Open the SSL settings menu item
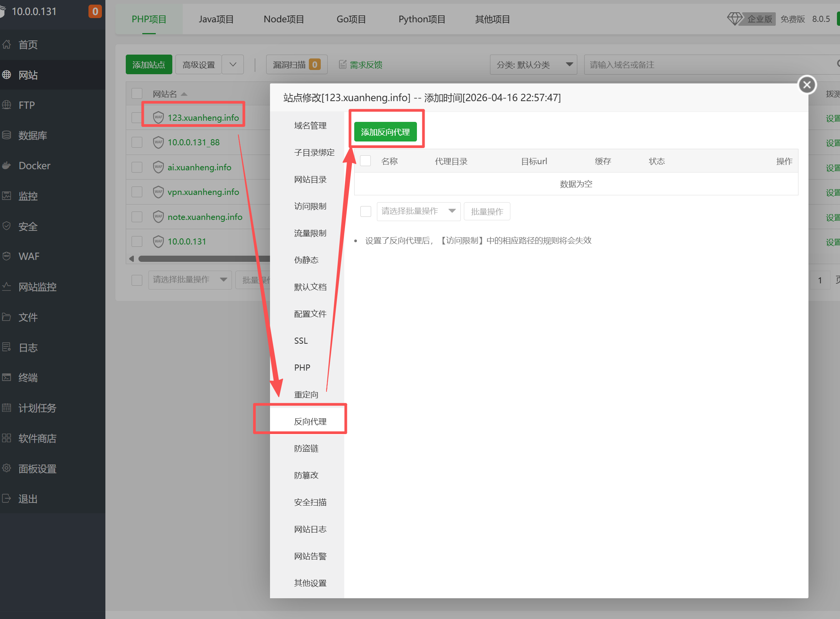Image resolution: width=840 pixels, height=619 pixels. tap(301, 341)
